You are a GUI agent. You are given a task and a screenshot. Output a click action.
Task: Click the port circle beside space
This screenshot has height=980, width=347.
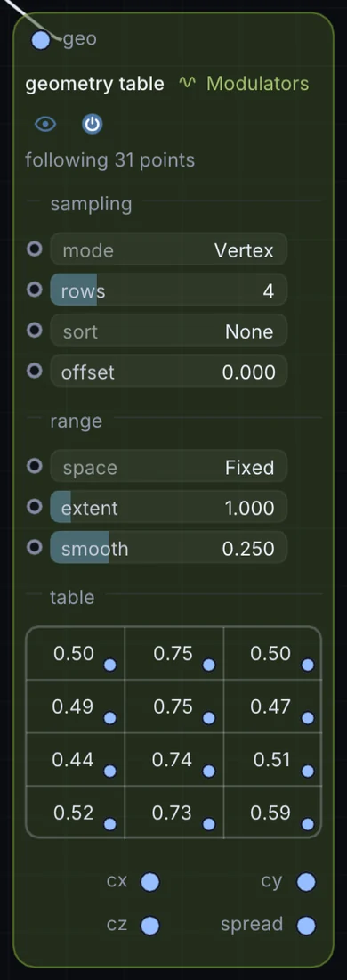point(35,466)
